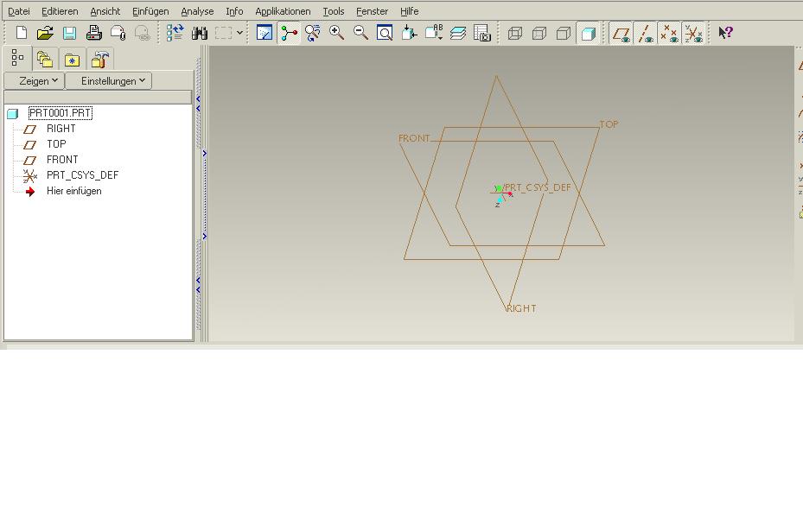Open the Analyse menu
The height and width of the screenshot is (532, 803).
point(197,11)
